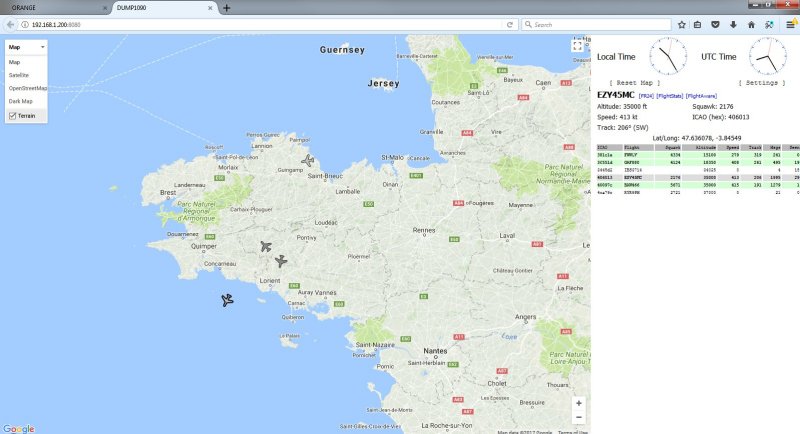The height and width of the screenshot is (434, 800).
Task: Reload the page with refresh icon
Action: tap(509, 24)
